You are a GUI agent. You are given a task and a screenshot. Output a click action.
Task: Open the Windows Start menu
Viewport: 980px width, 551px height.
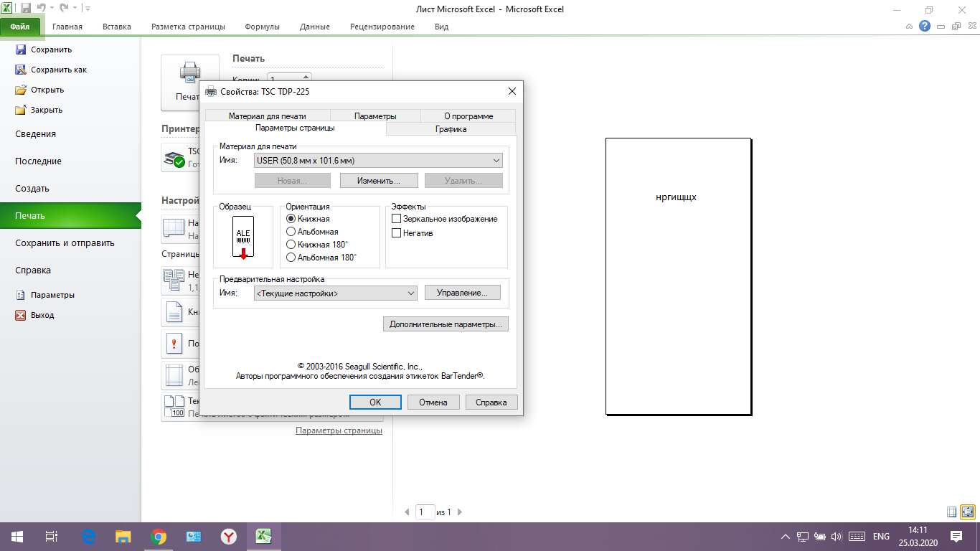pos(17,536)
